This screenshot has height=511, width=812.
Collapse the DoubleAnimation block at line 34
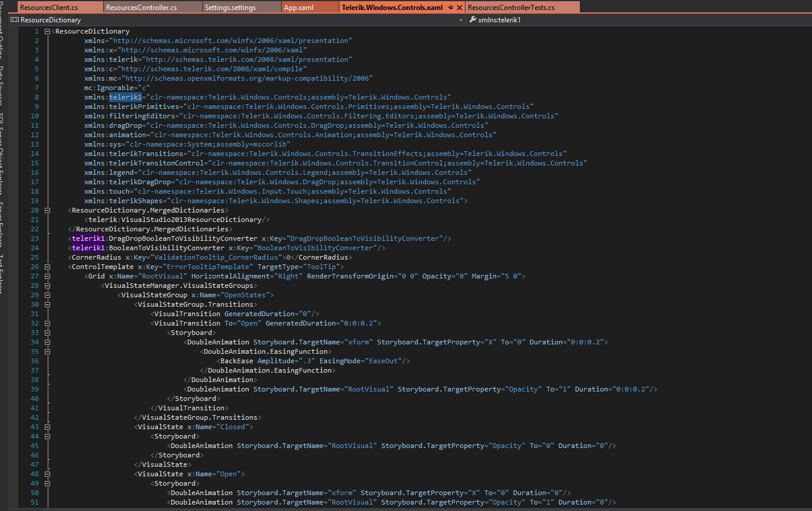click(x=47, y=342)
